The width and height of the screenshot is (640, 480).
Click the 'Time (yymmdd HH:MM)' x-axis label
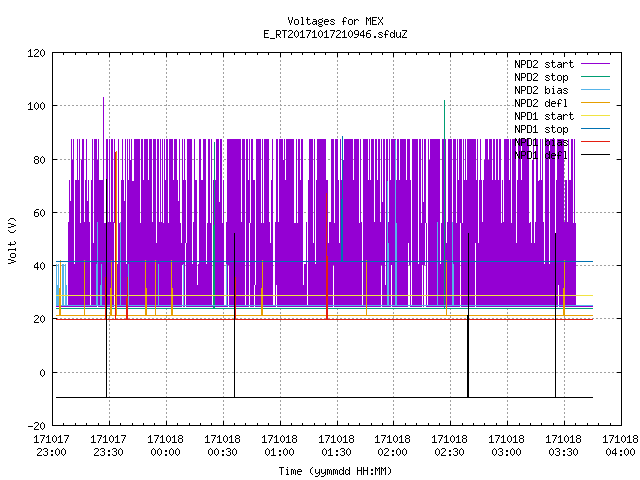[x=335, y=471]
